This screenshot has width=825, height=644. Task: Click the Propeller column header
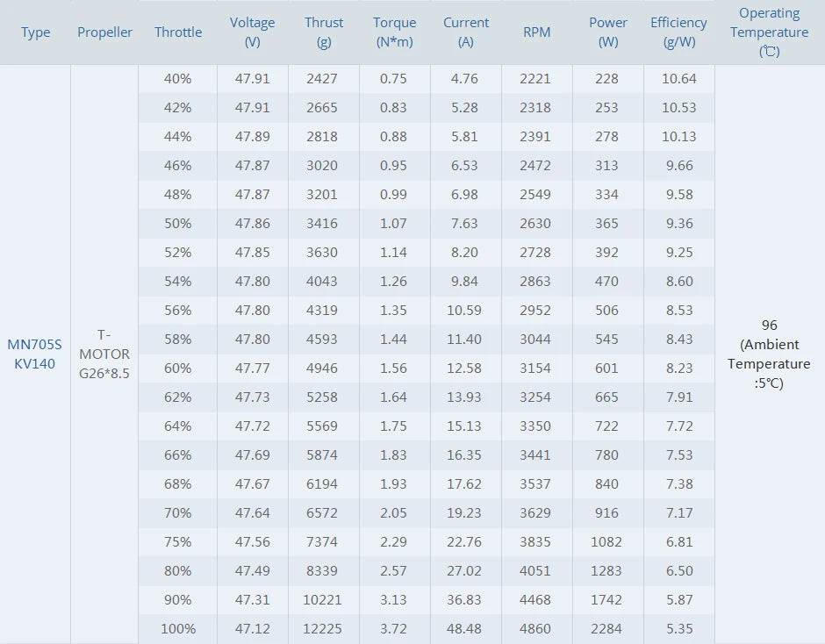tap(104, 32)
